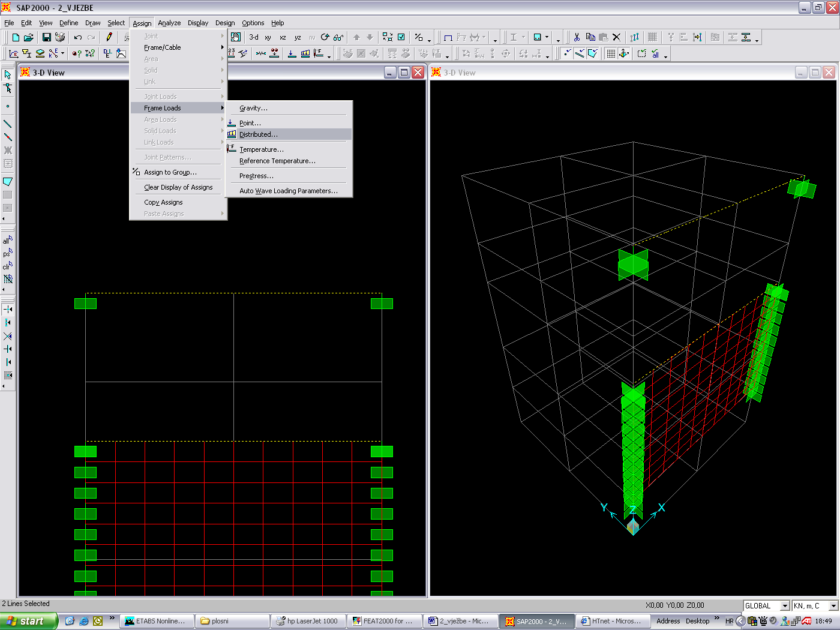Toggle perspective glasses icon

coord(338,37)
